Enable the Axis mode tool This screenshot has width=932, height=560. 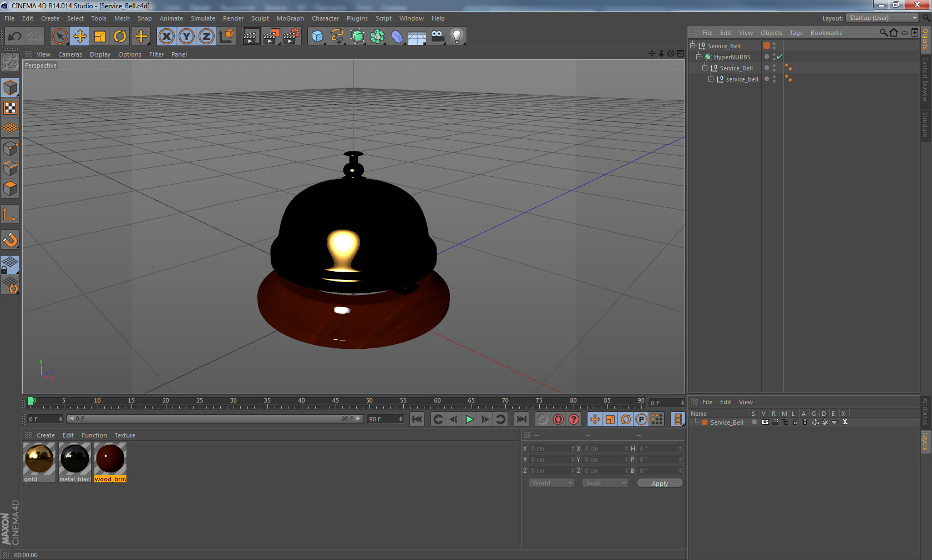point(10,214)
